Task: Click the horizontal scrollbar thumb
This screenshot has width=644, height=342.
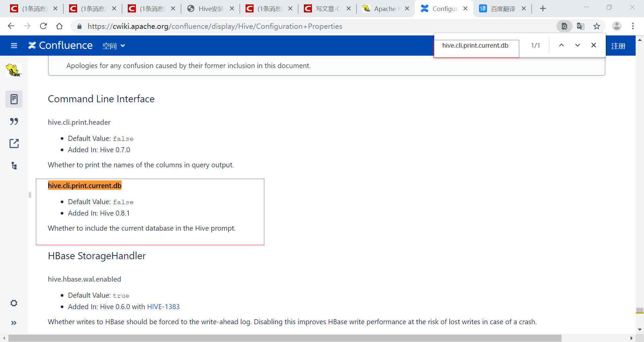Action: pos(285,338)
